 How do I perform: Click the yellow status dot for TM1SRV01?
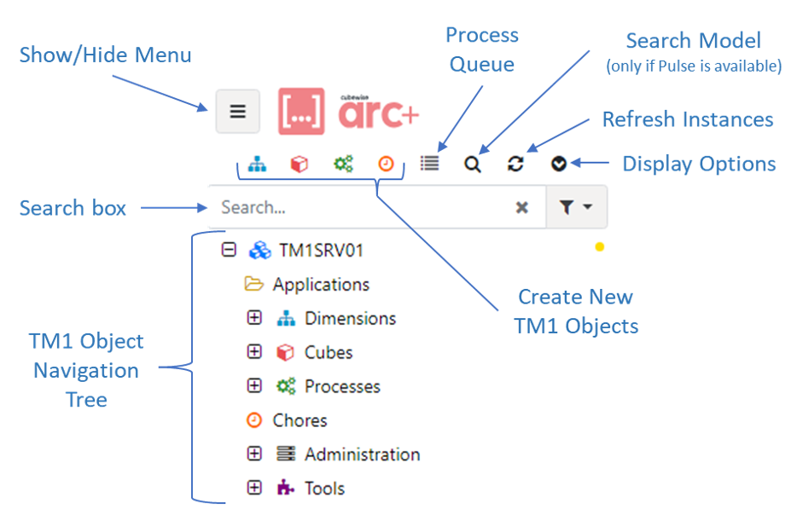(600, 247)
